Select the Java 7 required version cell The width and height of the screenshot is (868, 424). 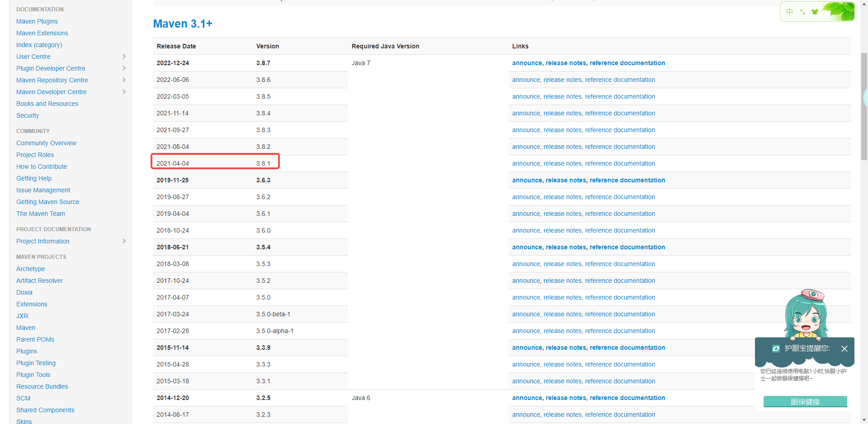coord(361,63)
